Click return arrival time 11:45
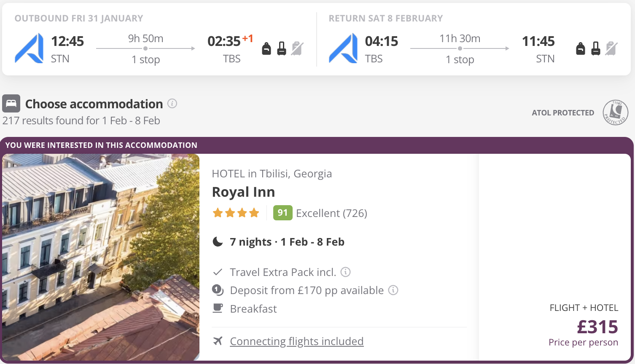This screenshot has width=635, height=364. point(538,41)
